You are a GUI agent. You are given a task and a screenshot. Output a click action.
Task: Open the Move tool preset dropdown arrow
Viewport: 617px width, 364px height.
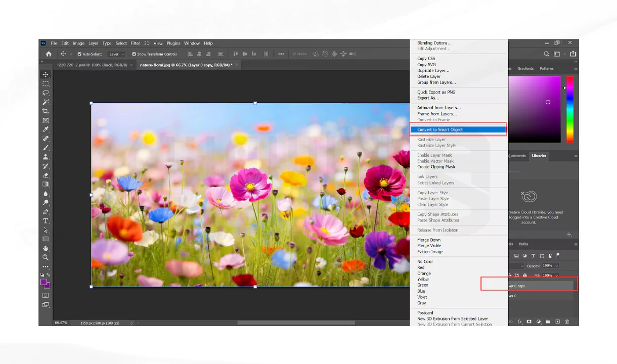tap(71, 54)
